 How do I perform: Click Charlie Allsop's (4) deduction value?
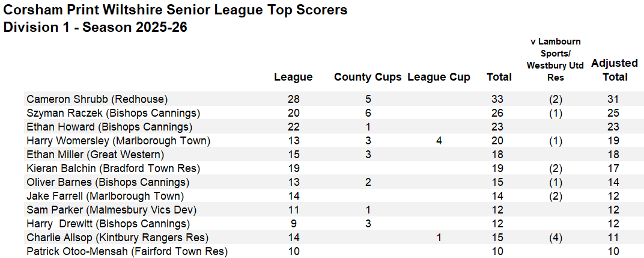pyautogui.click(x=555, y=238)
